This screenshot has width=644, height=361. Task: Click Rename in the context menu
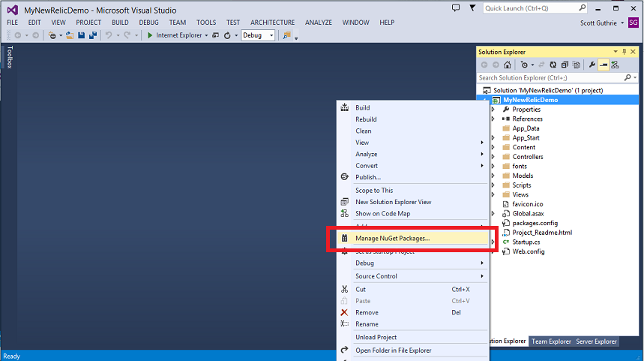pyautogui.click(x=413, y=324)
